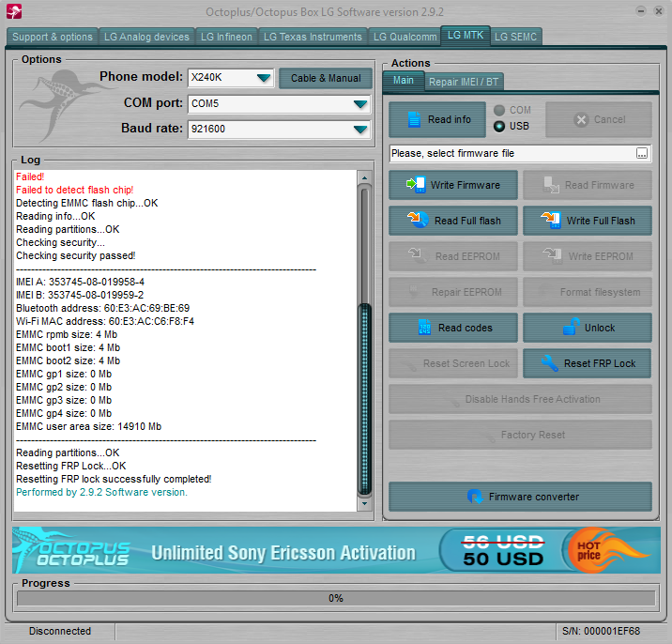
Task: Minimize the Octoplus window
Action: [641, 11]
